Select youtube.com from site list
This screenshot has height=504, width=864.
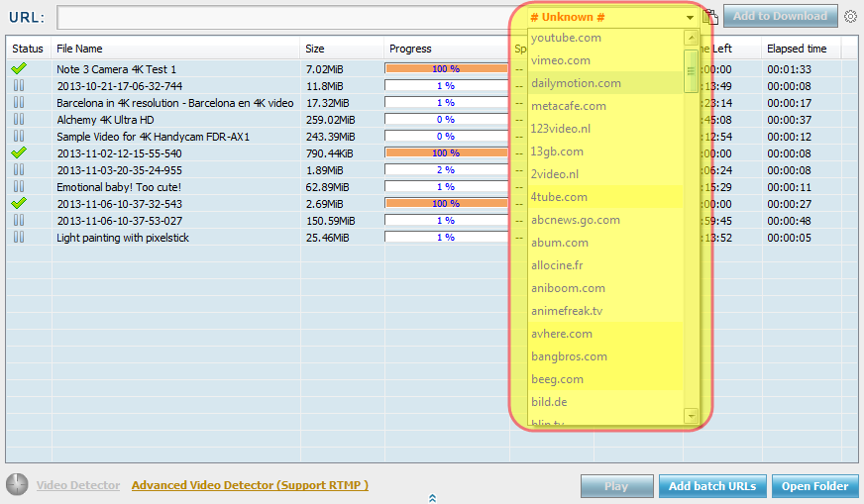605,38
